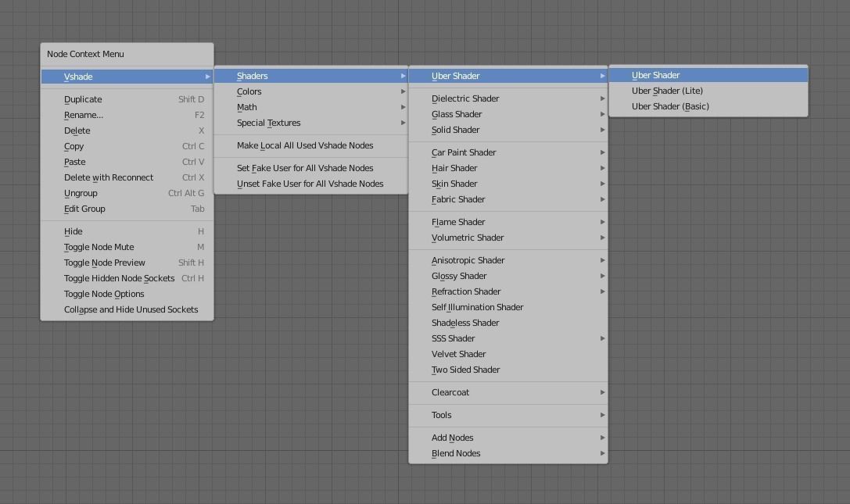Unset Fake User for All Vshade Nodes
Screen dimensions: 850x504
tap(310, 184)
